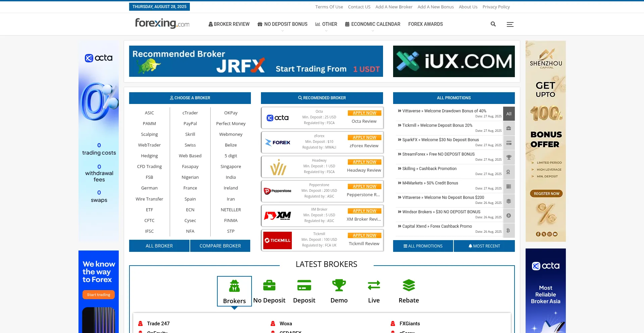Image resolution: width=644 pixels, height=333 pixels.
Task: Click APPLY NOW for Pepperstone
Action: pyautogui.click(x=365, y=186)
